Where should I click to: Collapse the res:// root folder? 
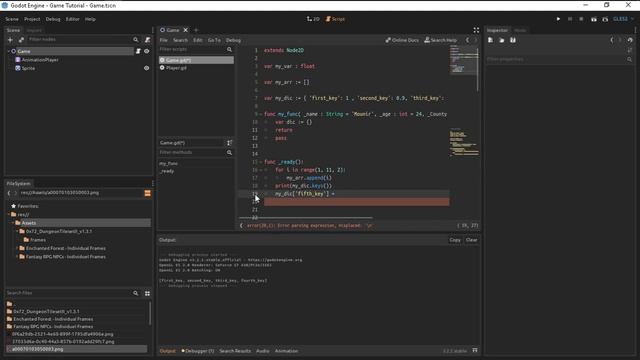pos(9,214)
